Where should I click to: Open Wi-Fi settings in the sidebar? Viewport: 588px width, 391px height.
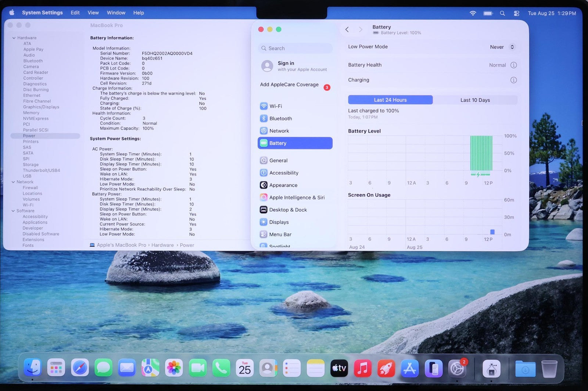(x=295, y=106)
